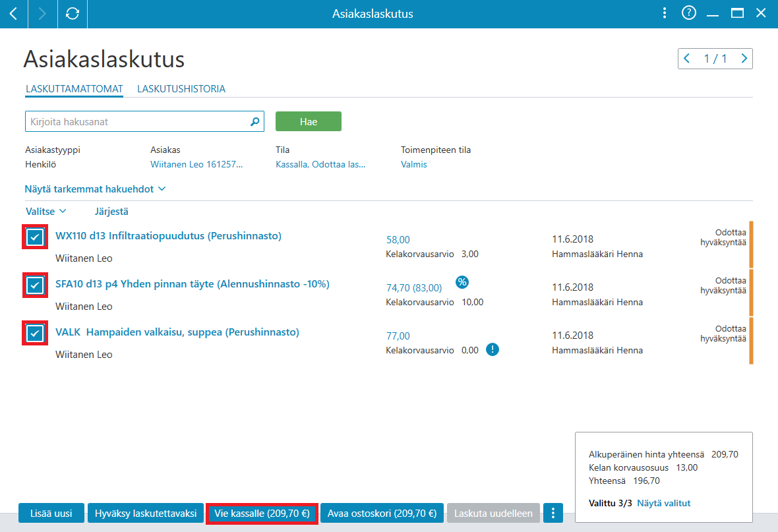Open the help question mark icon
This screenshot has width=778, height=532.
pyautogui.click(x=689, y=13)
